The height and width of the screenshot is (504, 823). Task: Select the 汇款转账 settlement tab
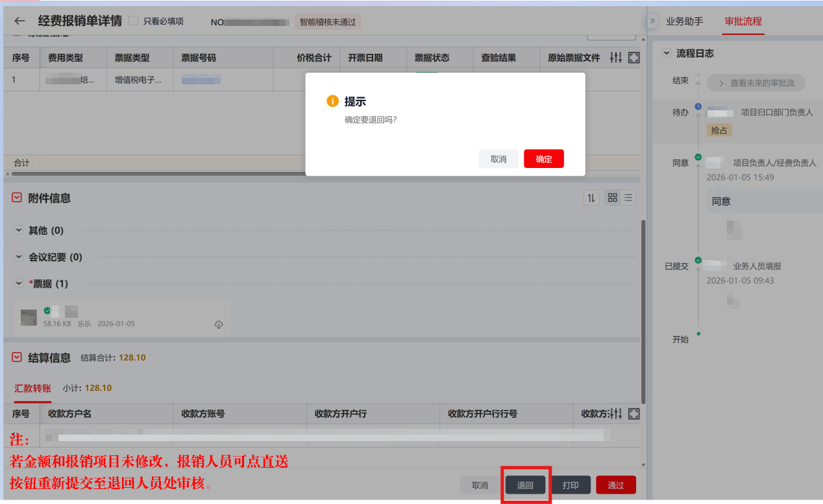tap(31, 388)
